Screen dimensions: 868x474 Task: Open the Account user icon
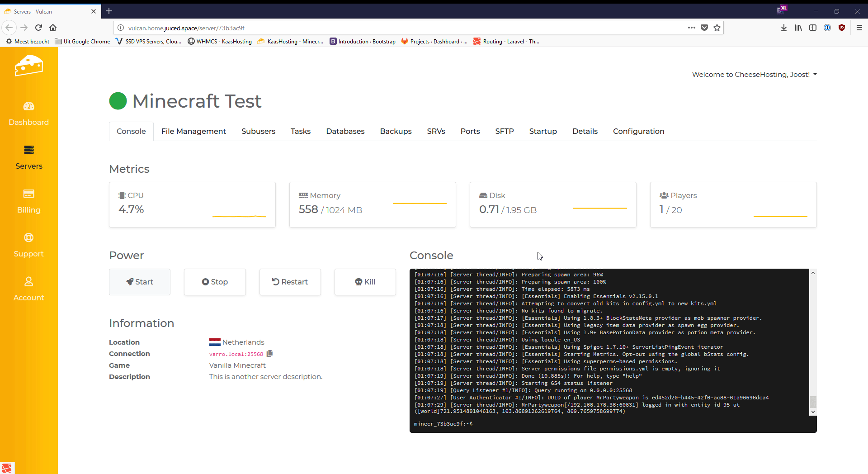pyautogui.click(x=28, y=282)
